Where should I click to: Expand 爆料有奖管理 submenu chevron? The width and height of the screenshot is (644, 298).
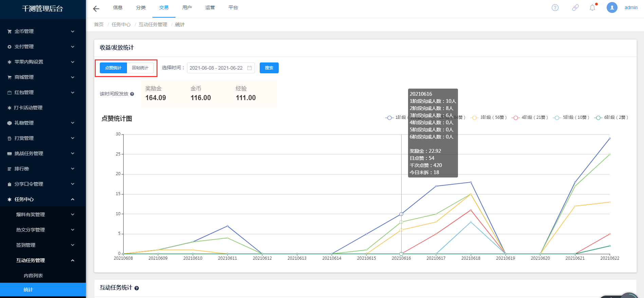[x=73, y=215]
